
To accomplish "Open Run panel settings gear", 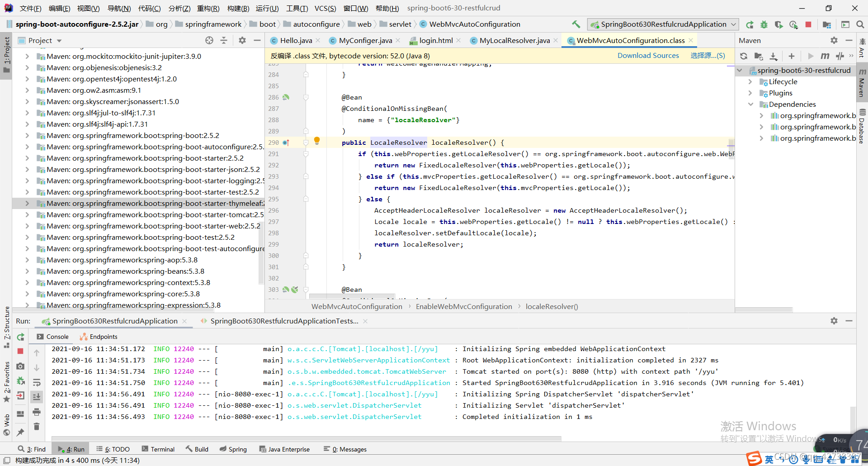I will coord(834,321).
